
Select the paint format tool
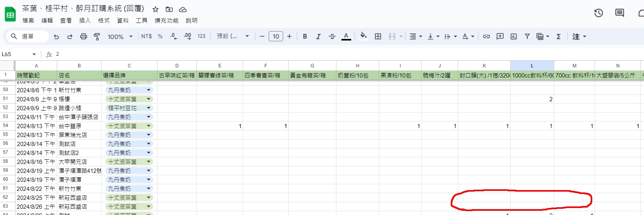click(x=97, y=37)
